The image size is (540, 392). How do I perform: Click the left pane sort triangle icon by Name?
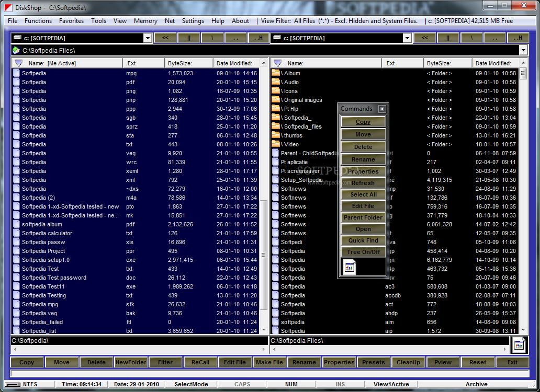(x=19, y=63)
